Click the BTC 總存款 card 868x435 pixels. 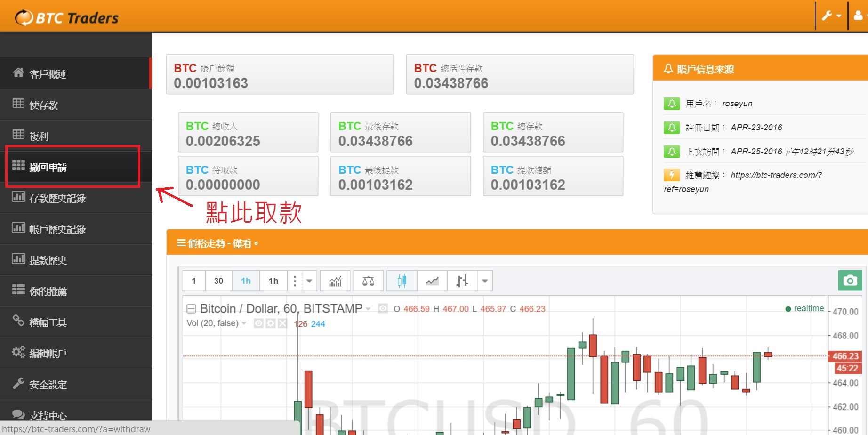click(553, 132)
